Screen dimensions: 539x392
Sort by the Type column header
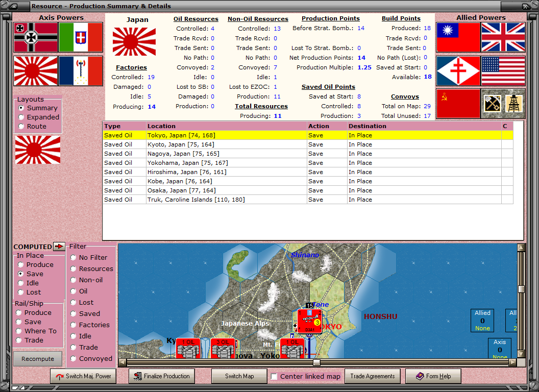point(125,126)
